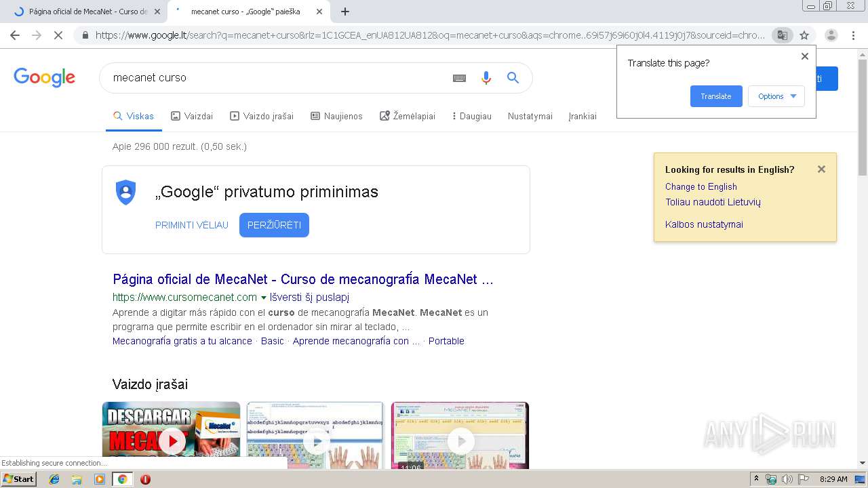868x488 pixels.
Task: Click the 'Vaizdo įrašai' section heading
Action: (150, 384)
